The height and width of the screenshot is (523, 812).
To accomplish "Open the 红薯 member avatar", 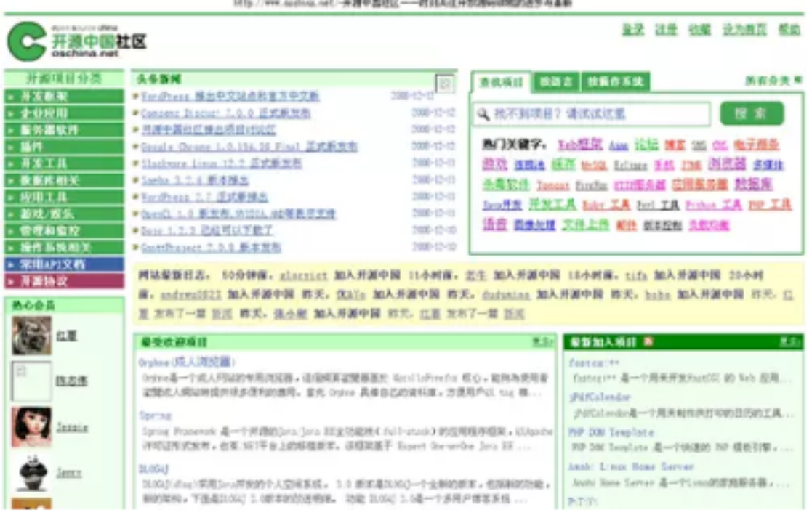I will point(31,336).
